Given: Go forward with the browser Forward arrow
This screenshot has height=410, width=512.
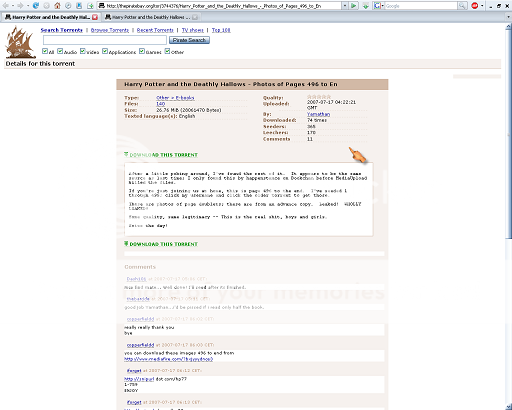Looking at the screenshot, I should click(x=20, y=6).
